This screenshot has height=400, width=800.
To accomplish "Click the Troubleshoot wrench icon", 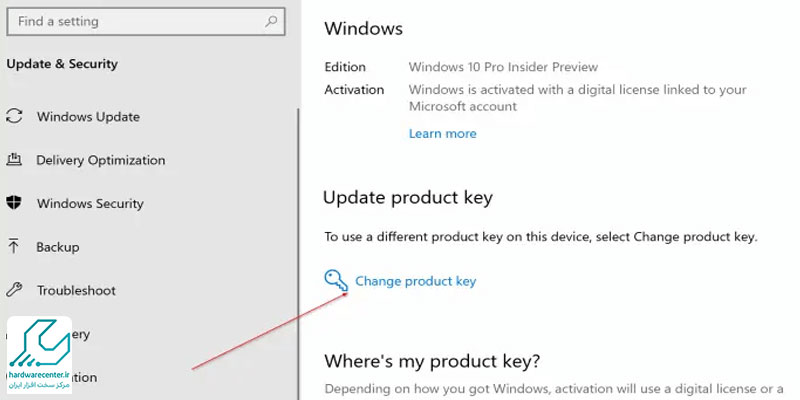I will coord(14,290).
